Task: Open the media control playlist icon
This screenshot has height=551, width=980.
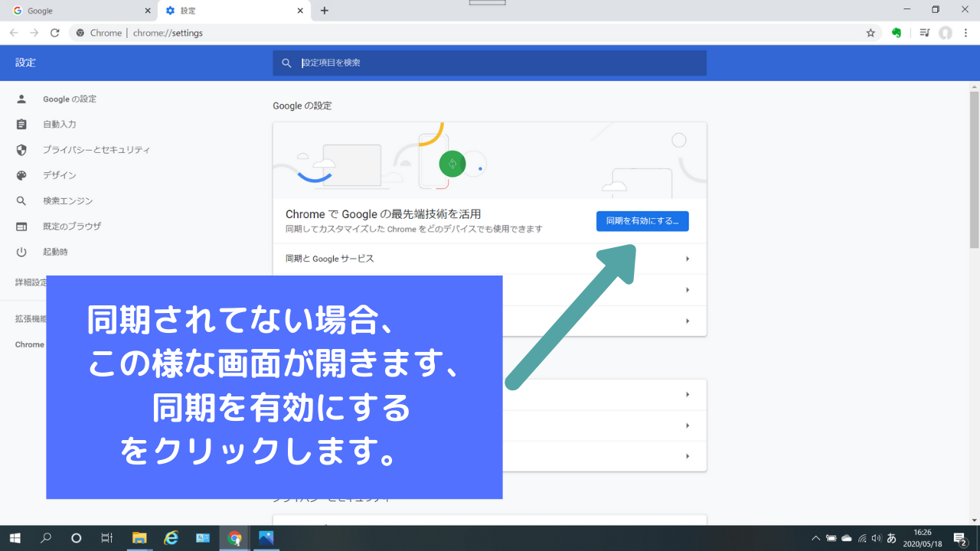Action: click(x=925, y=33)
